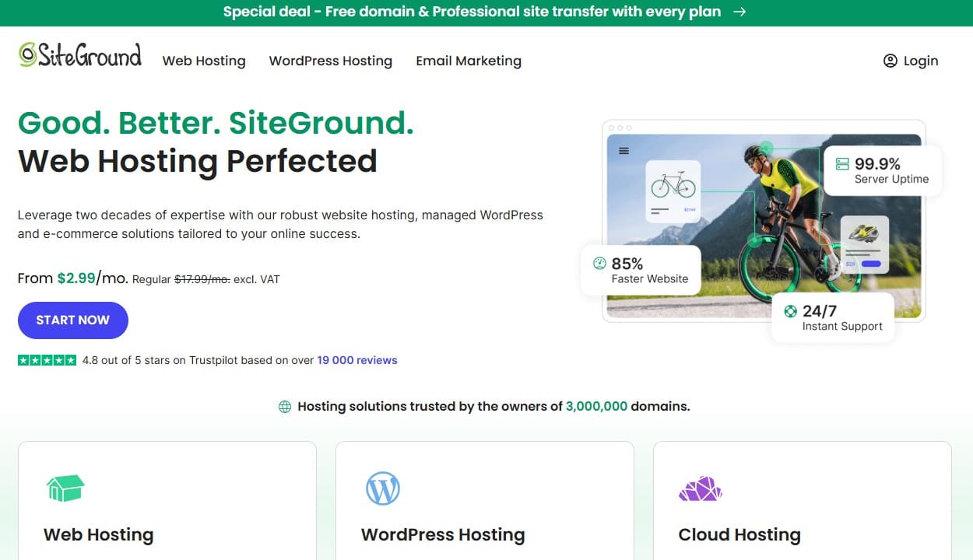This screenshot has width=973, height=560.
Task: Click the Faster Website label
Action: pos(650,278)
